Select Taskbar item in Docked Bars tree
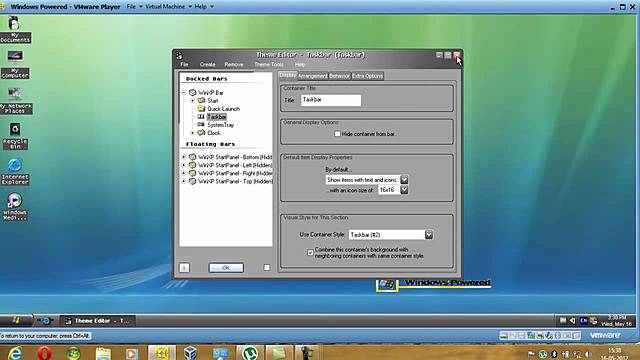Viewport: 640px width, 360px height. [x=217, y=117]
